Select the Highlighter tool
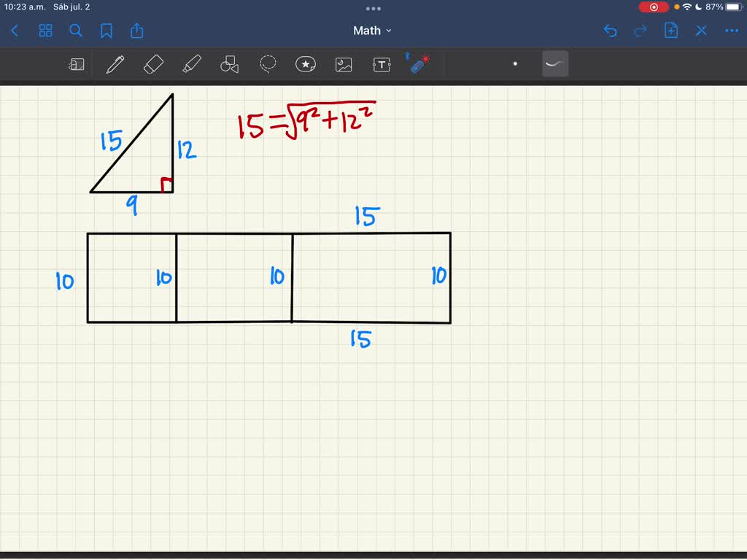Viewport: 747px width, 560px height. [192, 64]
